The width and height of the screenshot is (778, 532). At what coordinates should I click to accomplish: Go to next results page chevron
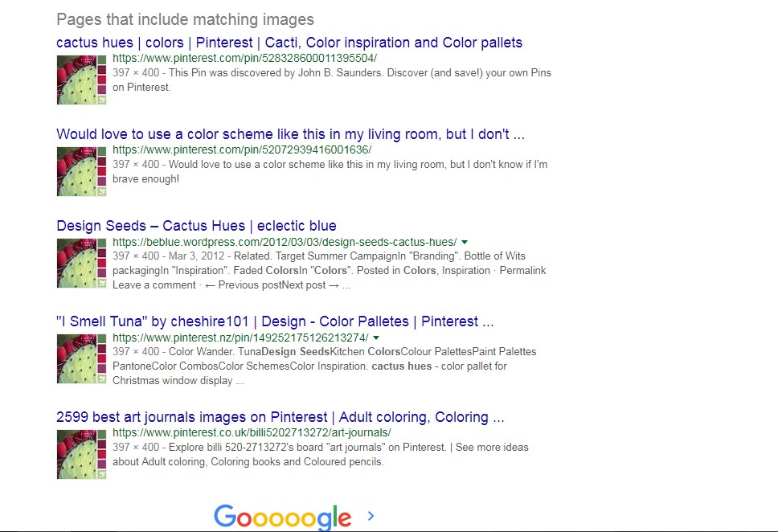coord(371,516)
